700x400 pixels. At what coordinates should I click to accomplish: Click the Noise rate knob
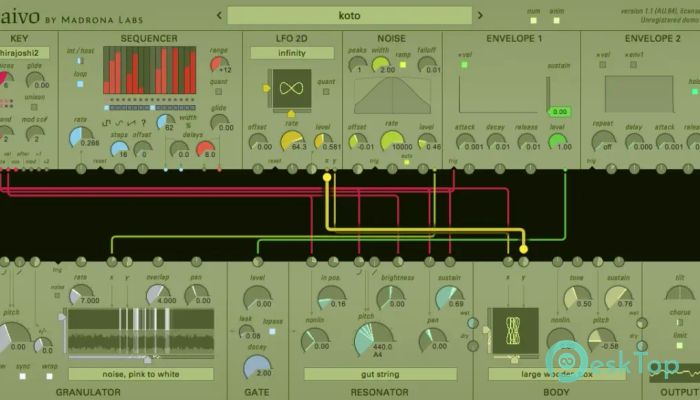coord(392,142)
